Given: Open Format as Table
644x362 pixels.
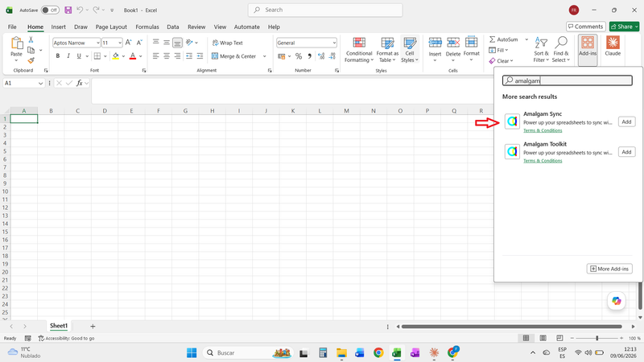Looking at the screenshot, I should (x=387, y=50).
